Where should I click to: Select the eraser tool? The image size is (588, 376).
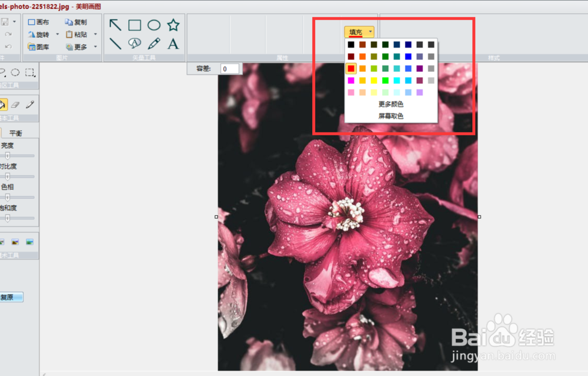coord(15,105)
